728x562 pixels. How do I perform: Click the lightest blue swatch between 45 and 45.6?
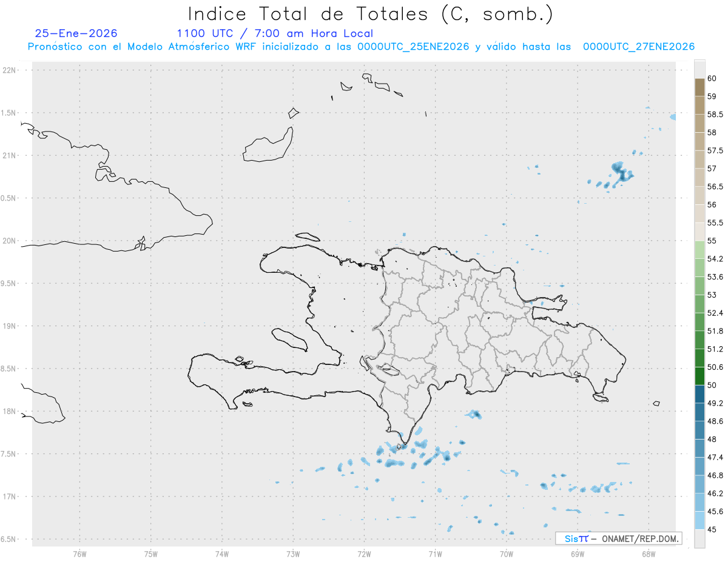[x=699, y=520]
